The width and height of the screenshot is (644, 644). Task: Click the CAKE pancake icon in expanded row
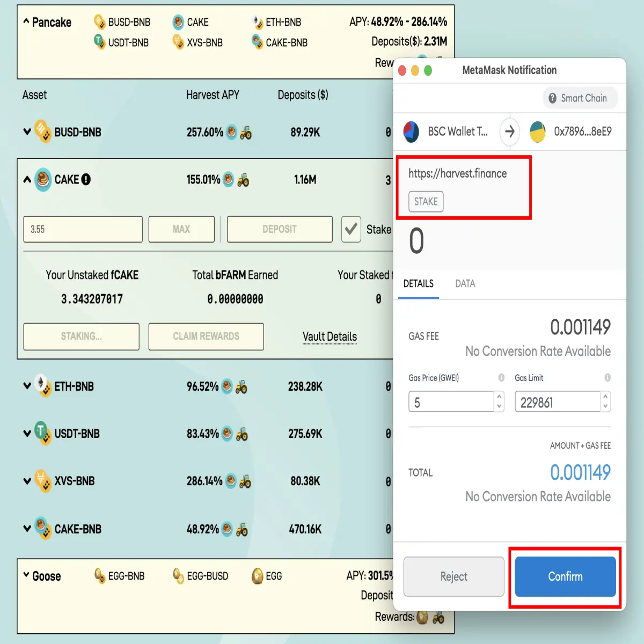[43, 179]
